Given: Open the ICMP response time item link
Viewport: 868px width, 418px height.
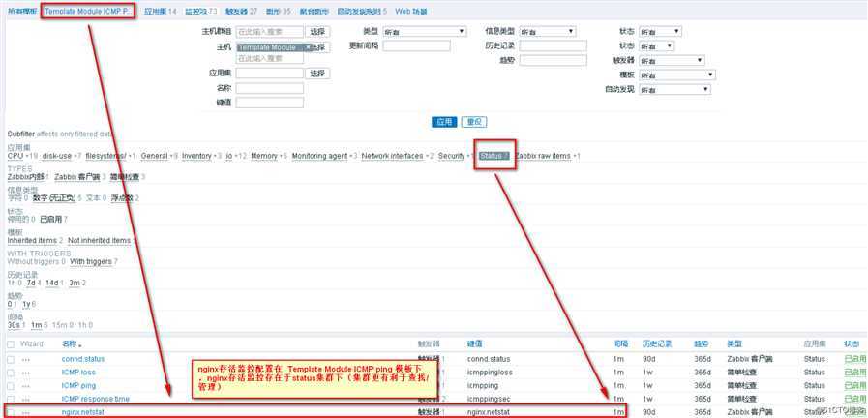Looking at the screenshot, I should point(96,400).
